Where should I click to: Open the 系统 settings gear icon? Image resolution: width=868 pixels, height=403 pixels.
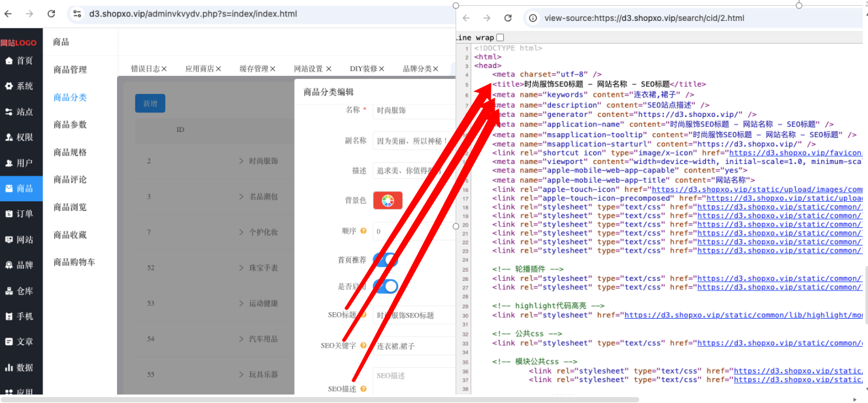pyautogui.click(x=9, y=86)
